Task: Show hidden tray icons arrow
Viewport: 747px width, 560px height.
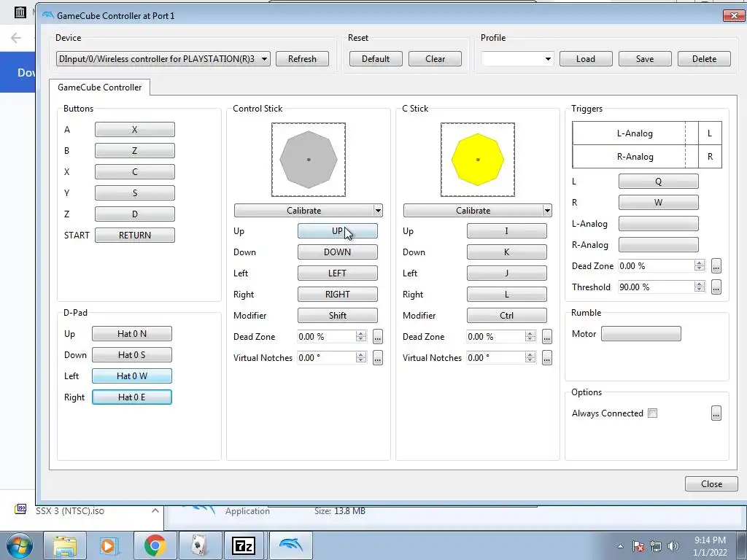Action: click(620, 546)
